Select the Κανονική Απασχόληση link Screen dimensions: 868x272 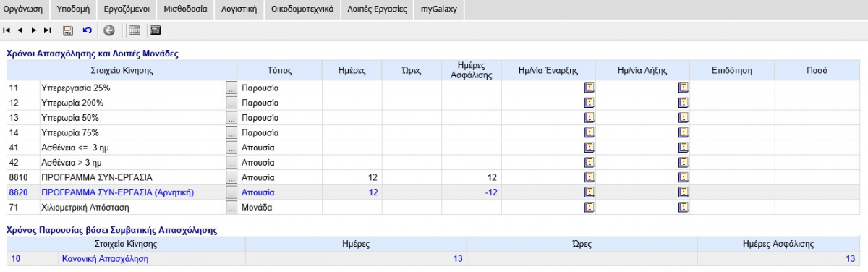tap(105, 259)
